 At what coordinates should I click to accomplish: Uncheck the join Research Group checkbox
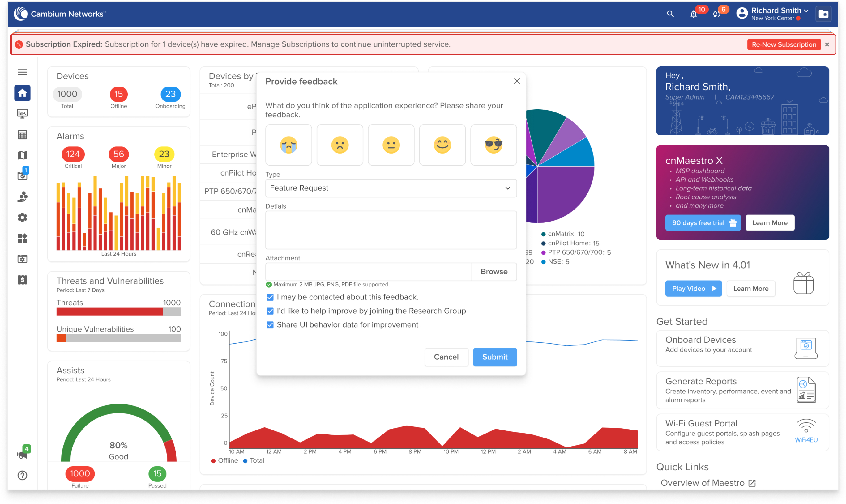click(x=270, y=311)
